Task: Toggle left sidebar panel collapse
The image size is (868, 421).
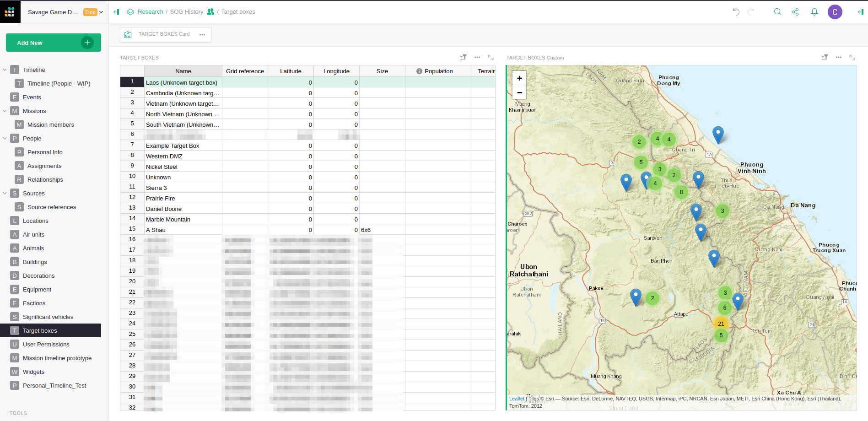Action: pyautogui.click(x=116, y=12)
